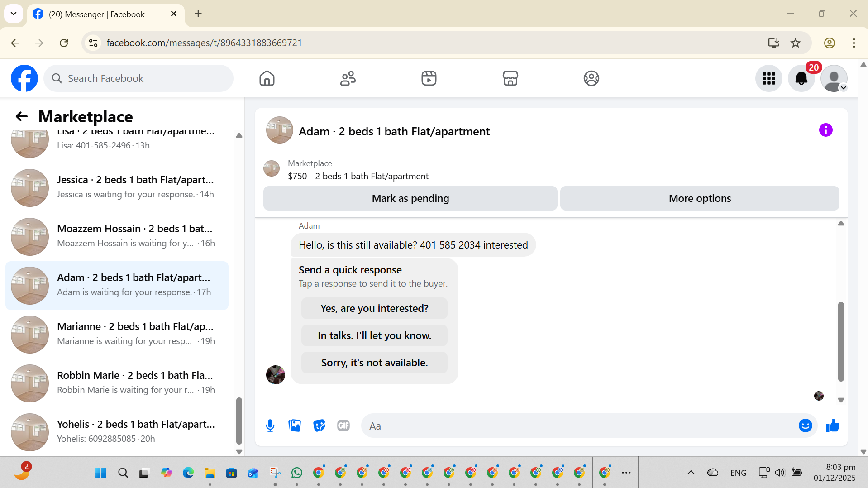Viewport: 868px width, 488px height.
Task: Send 'In talks. I'll let you know.' response
Action: tap(374, 335)
